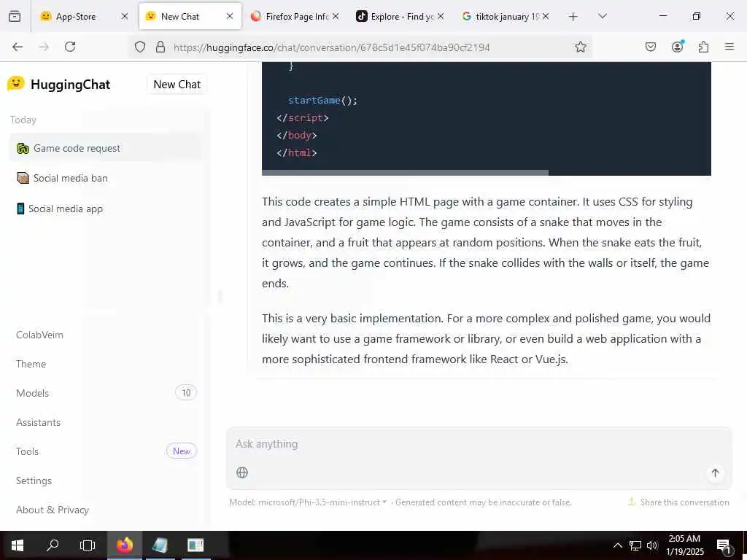Toggle web search globe icon

click(x=242, y=472)
